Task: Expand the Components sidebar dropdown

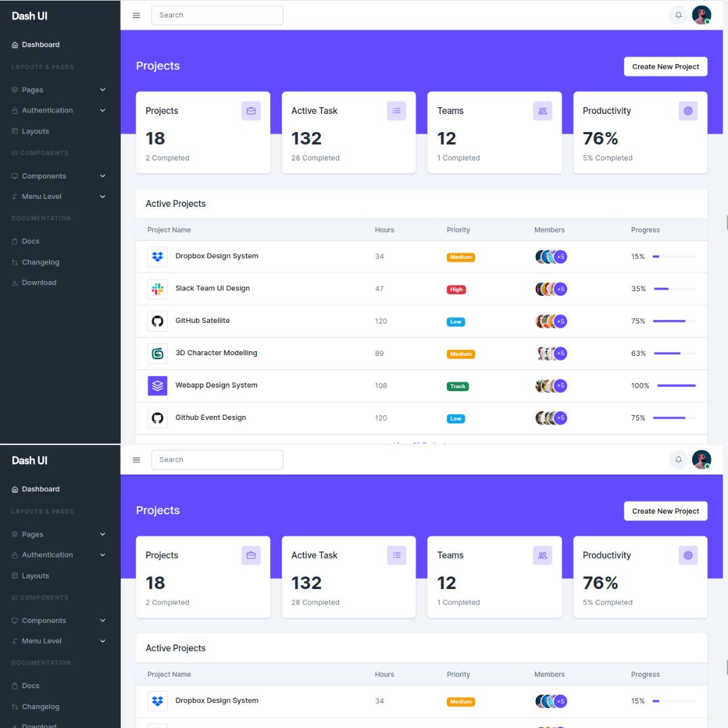Action: coord(44,176)
